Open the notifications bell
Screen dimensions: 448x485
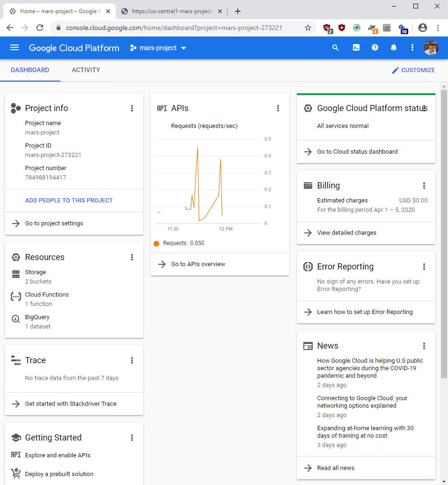tap(393, 48)
